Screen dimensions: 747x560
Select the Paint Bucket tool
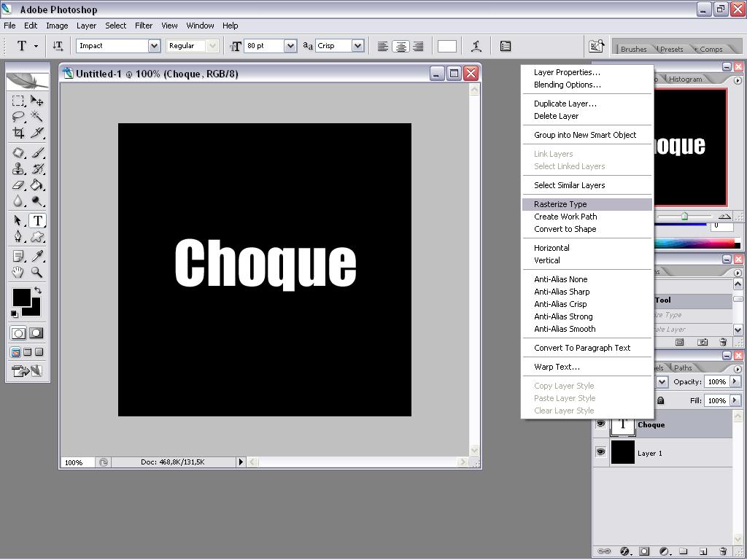coord(36,184)
